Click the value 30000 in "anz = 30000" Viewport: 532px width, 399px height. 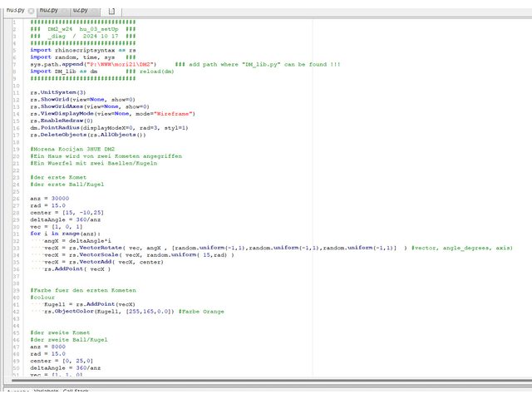(x=60, y=199)
